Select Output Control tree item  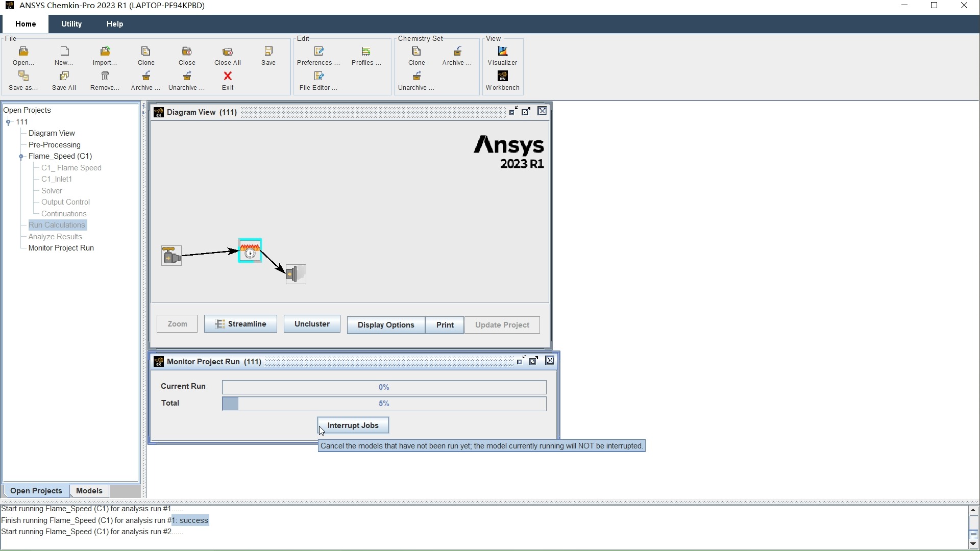pyautogui.click(x=65, y=202)
